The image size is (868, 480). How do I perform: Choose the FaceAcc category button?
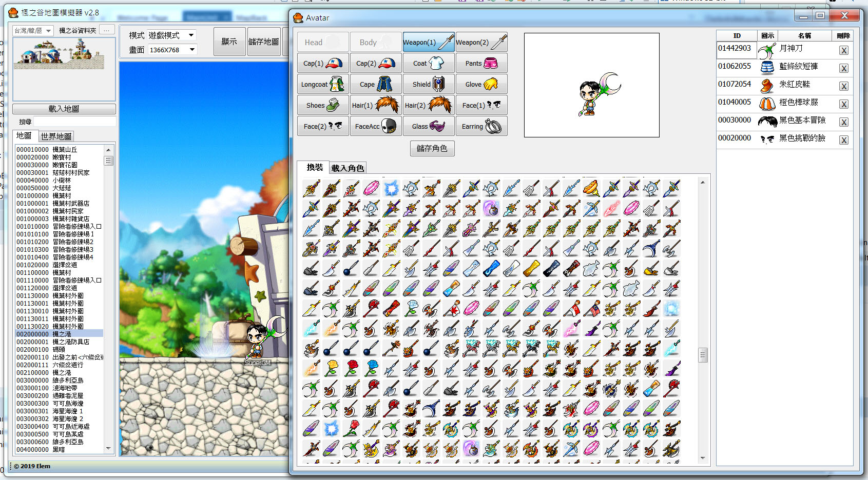tap(376, 126)
